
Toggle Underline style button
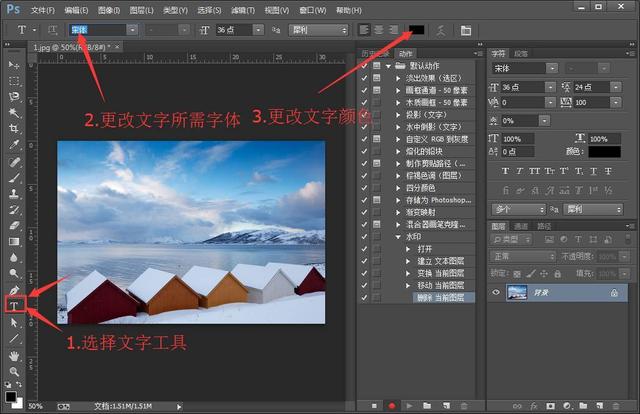click(x=593, y=171)
